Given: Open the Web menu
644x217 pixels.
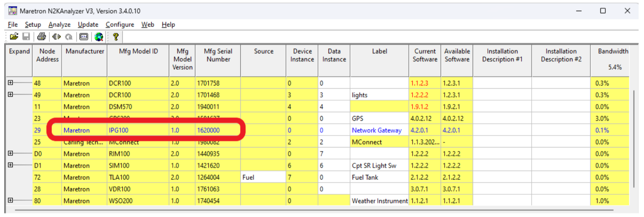Looking at the screenshot, I should click(x=148, y=24).
